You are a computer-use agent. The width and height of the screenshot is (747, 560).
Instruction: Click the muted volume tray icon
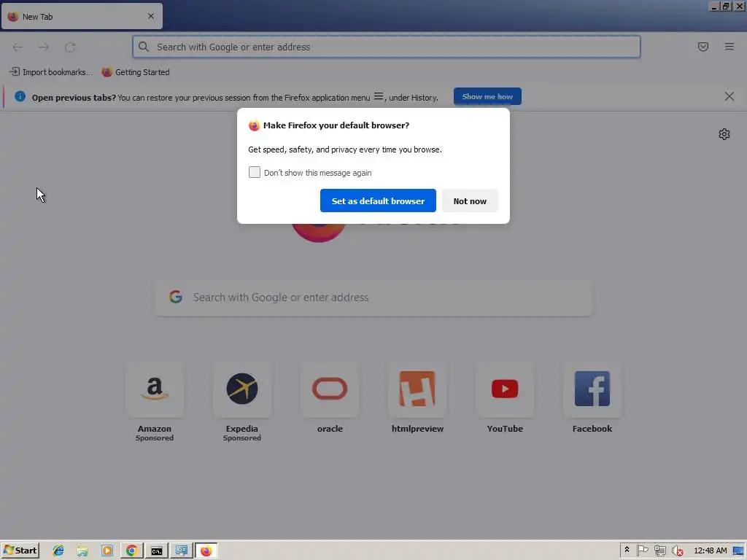(x=677, y=551)
